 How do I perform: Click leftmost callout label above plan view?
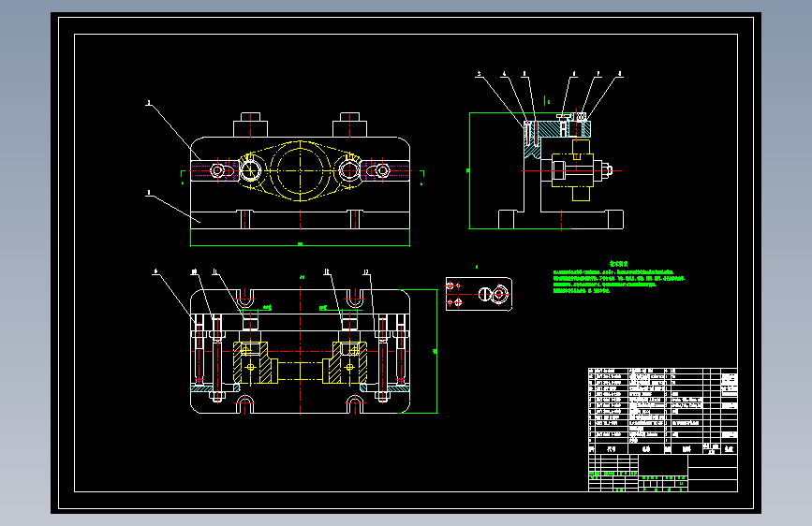click(x=155, y=271)
